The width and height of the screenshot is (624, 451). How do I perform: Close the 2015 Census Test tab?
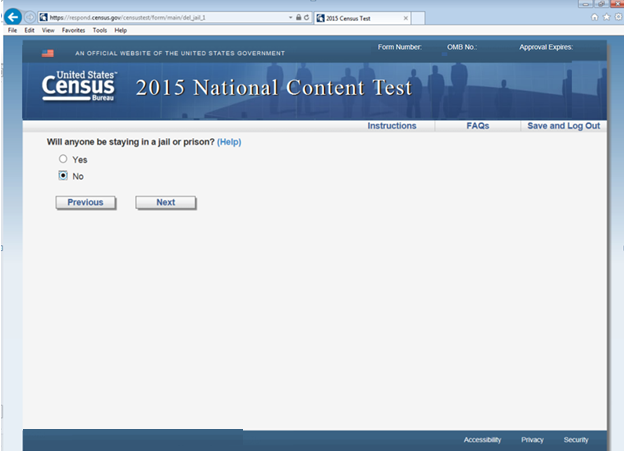tap(406, 18)
